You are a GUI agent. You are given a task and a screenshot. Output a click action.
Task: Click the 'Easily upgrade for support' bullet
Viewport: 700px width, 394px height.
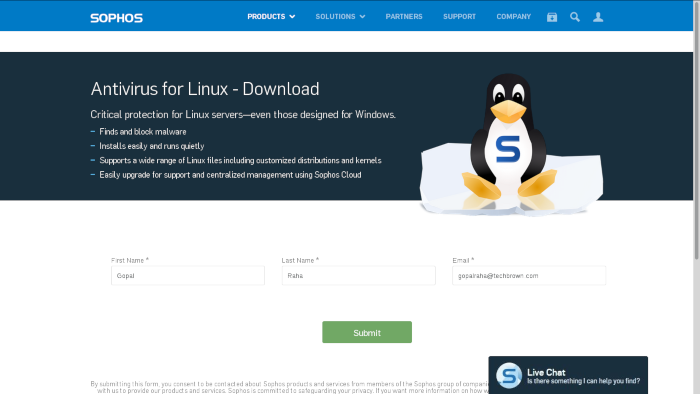point(230,174)
